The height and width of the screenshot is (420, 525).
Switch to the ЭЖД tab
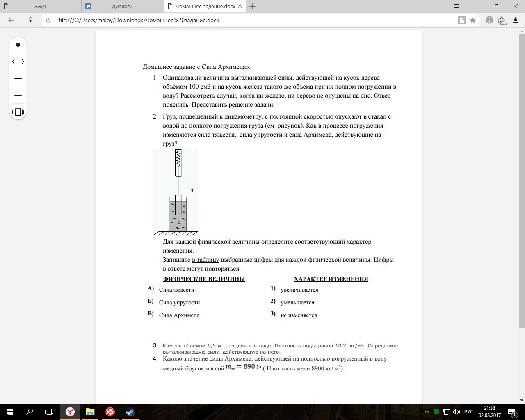coord(40,6)
